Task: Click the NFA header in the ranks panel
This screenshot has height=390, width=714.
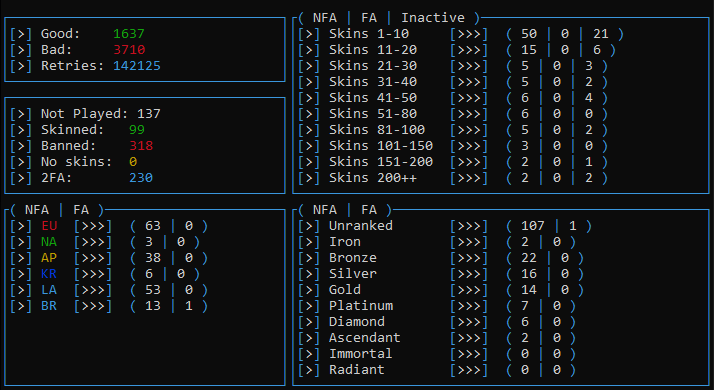Action: pos(325,210)
